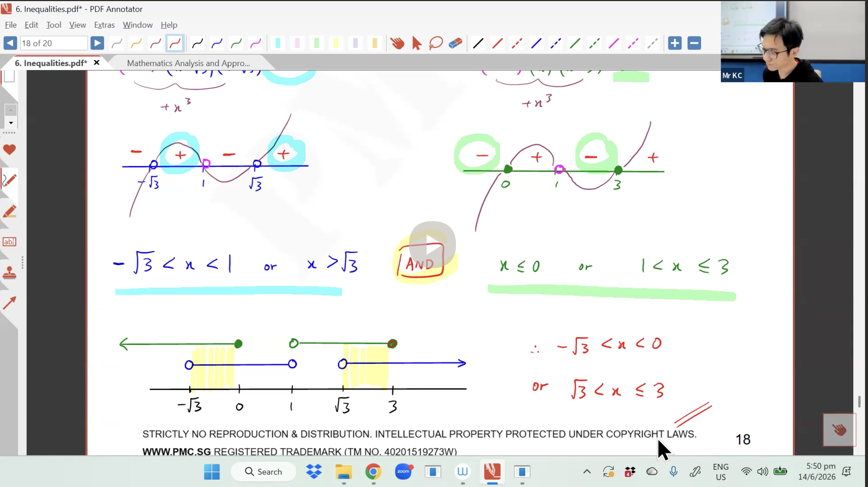Select the highlighted red pen preset
Image resolution: width=868 pixels, height=487 pixels.
[x=175, y=43]
